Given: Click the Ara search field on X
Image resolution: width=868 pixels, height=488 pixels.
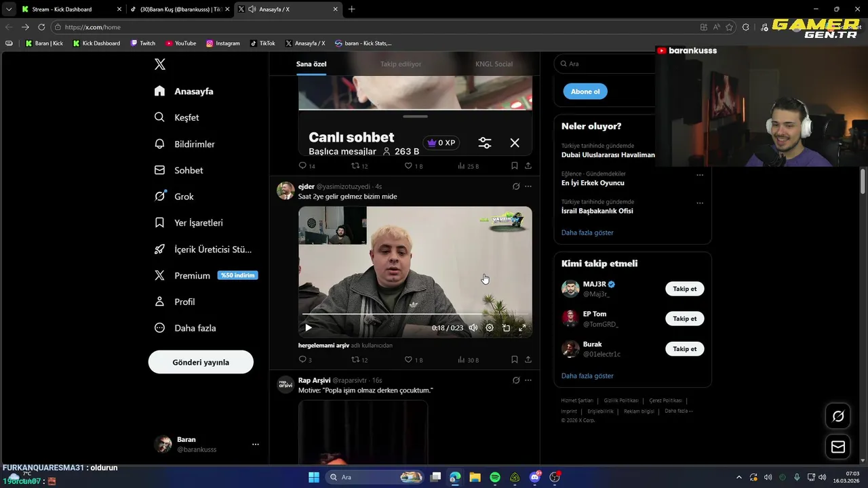Looking at the screenshot, I should [x=604, y=64].
